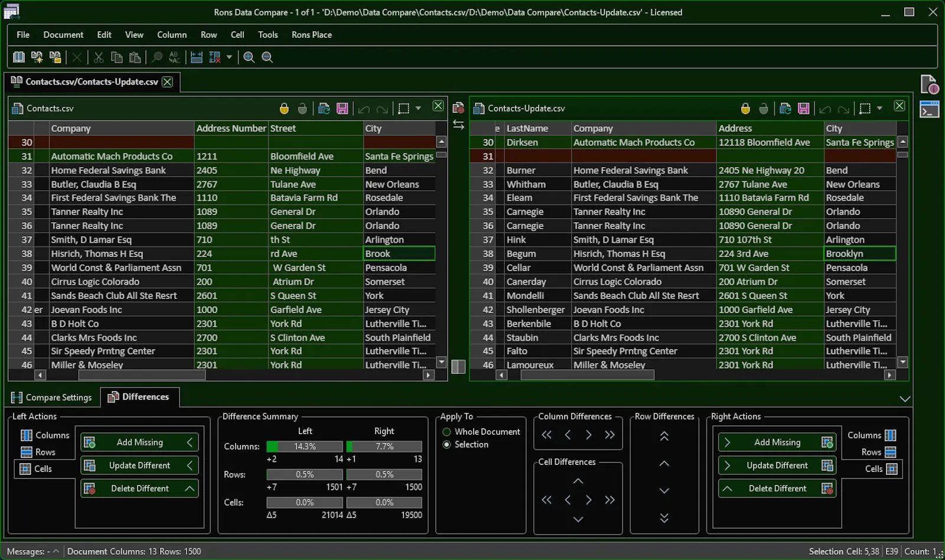Open the Column menu
945x560 pixels.
(172, 35)
